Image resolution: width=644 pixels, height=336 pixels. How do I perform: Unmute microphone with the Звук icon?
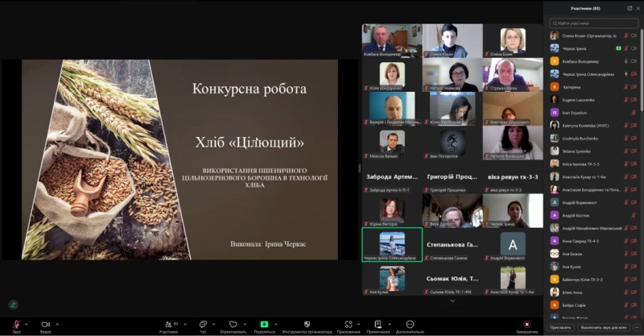click(x=16, y=325)
